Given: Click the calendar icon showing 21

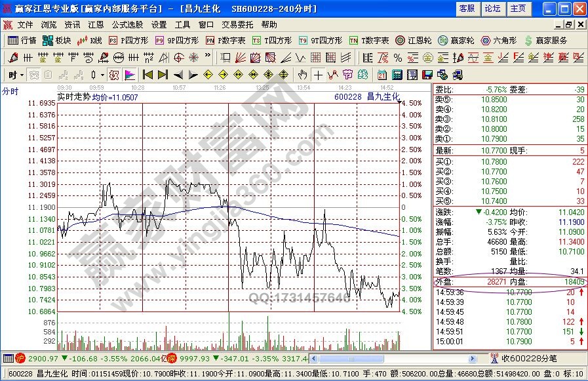Looking at the screenshot, I should coord(382,74).
